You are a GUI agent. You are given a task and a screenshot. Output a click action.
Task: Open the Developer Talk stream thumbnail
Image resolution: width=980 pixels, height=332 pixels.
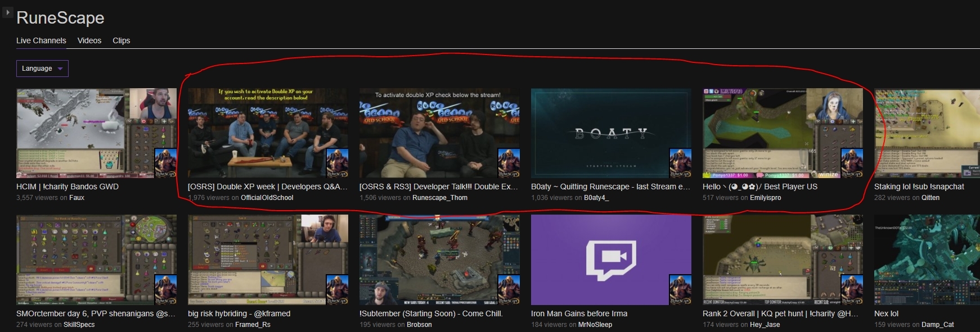[439, 133]
